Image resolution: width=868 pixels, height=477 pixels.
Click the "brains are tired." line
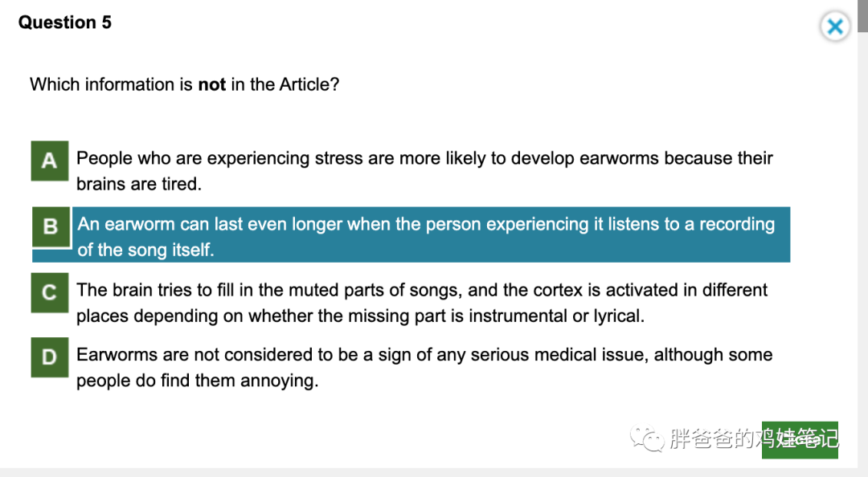tap(138, 184)
